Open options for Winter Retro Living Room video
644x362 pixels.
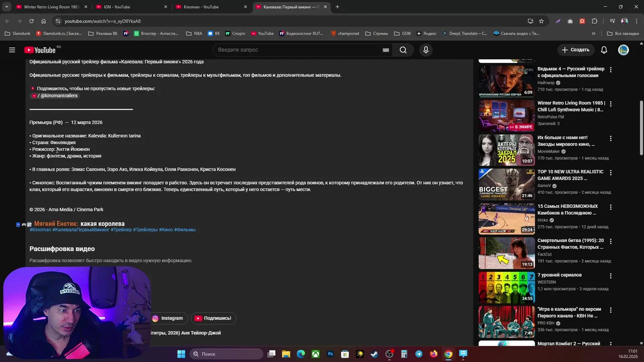coord(611,104)
